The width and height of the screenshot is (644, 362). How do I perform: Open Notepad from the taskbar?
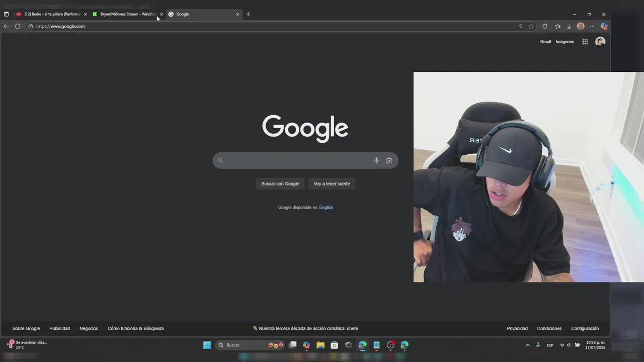coord(376,345)
